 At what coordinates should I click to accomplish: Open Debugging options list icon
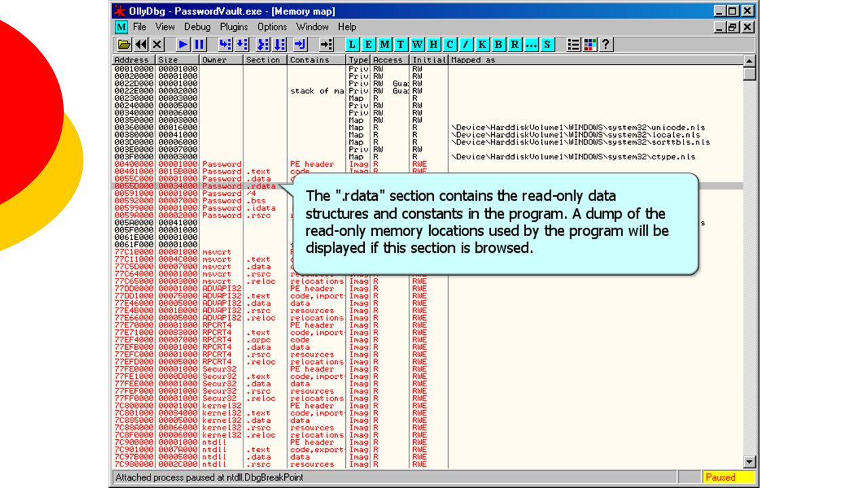pos(574,45)
